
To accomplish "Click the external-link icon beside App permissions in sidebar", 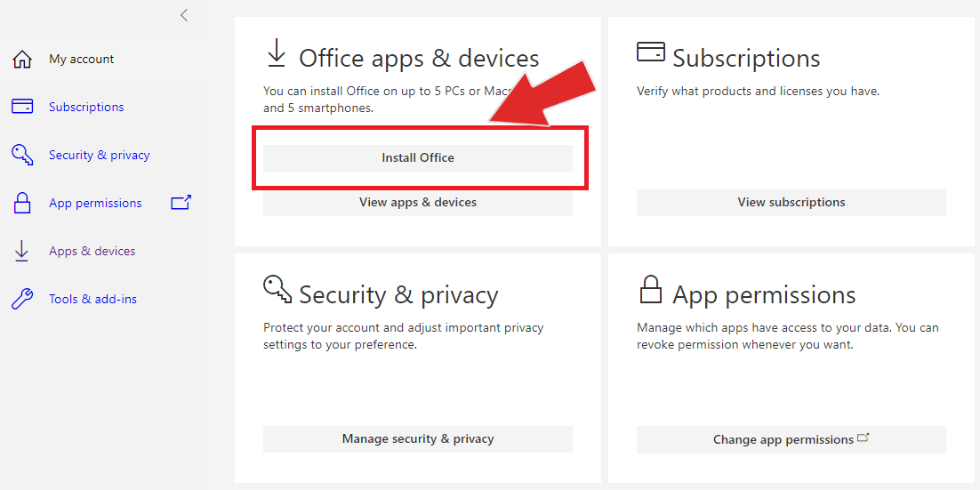I will (x=181, y=203).
